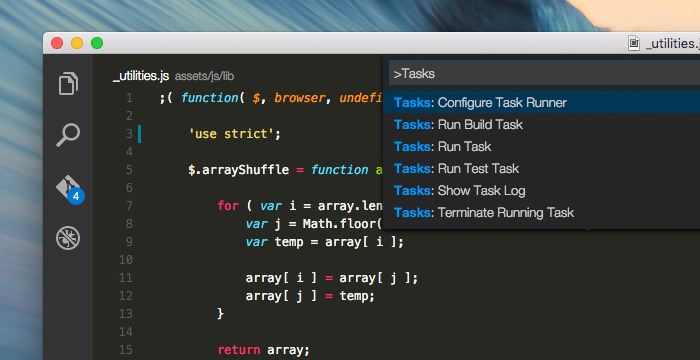Viewport: 700px width, 360px height.
Task: Select Tasks: Run Build Task
Action: click(542, 125)
